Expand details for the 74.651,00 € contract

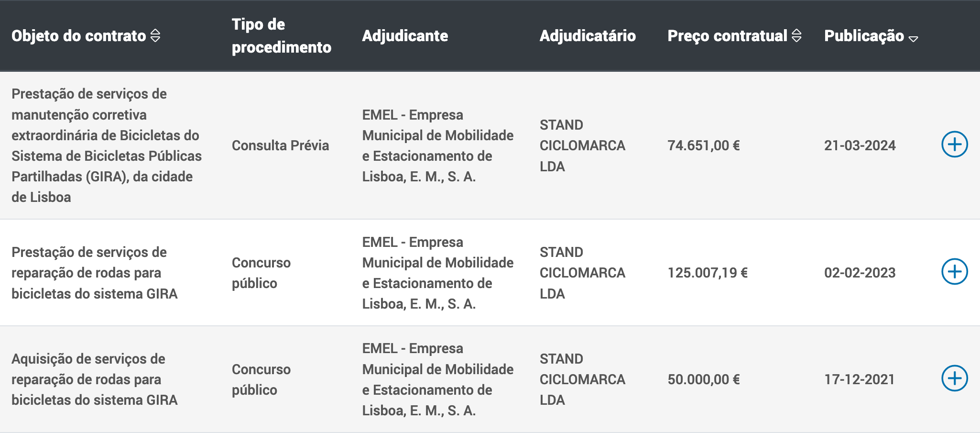click(x=955, y=144)
